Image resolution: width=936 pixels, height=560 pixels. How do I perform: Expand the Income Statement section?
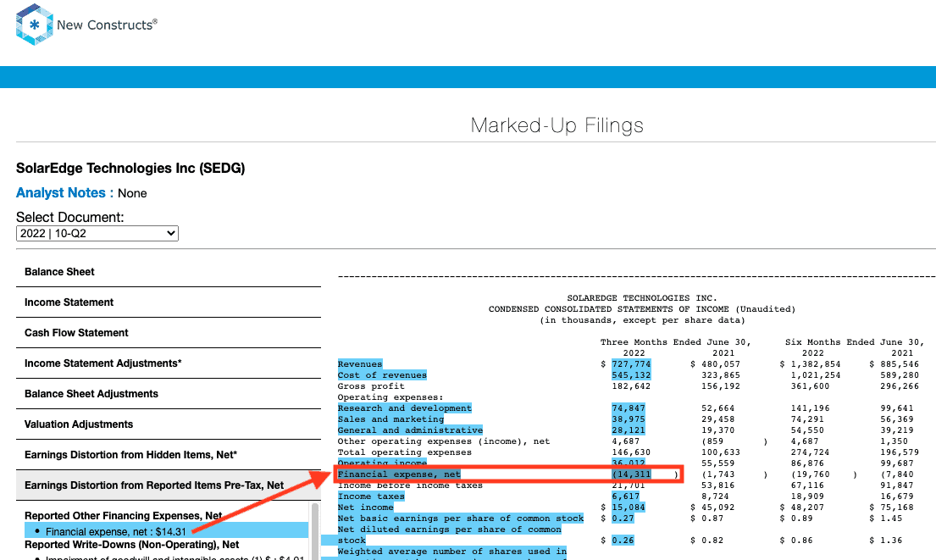coord(169,302)
